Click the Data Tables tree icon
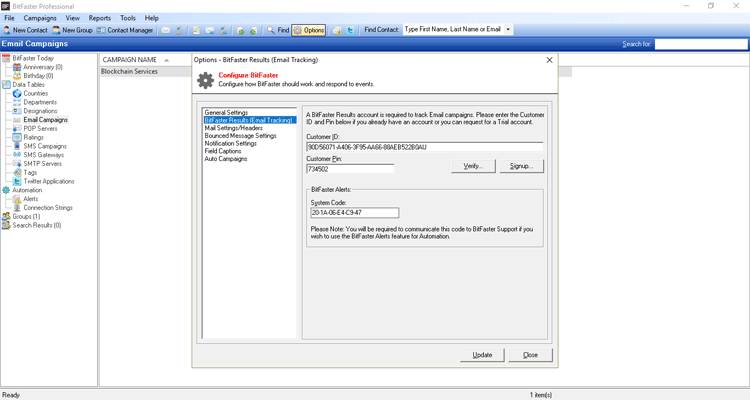This screenshot has height=400, width=750. pyautogui.click(x=6, y=85)
